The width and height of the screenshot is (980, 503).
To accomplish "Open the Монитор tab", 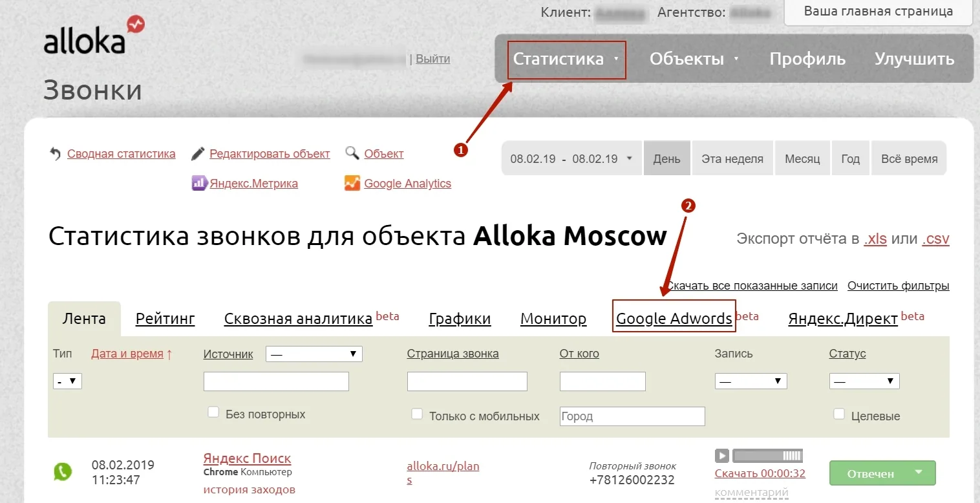I will pos(553,319).
